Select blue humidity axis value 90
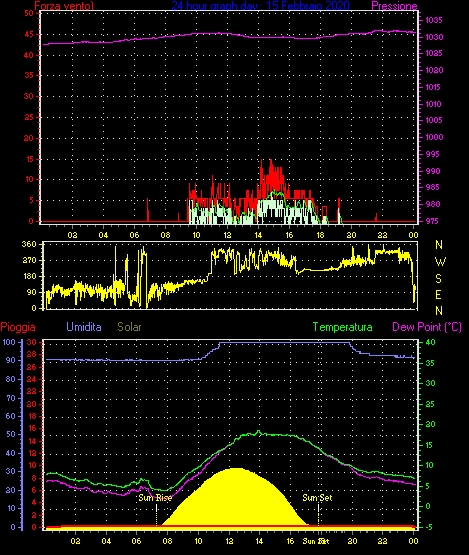Image resolution: width=469 pixels, height=555 pixels. [11, 360]
